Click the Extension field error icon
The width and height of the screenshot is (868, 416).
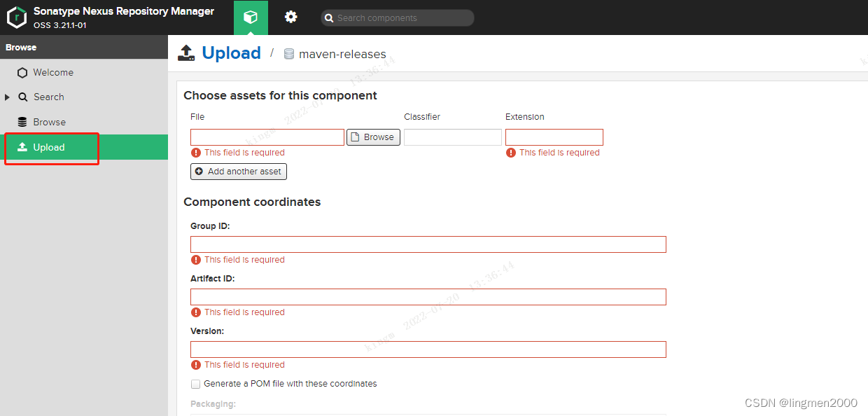511,153
